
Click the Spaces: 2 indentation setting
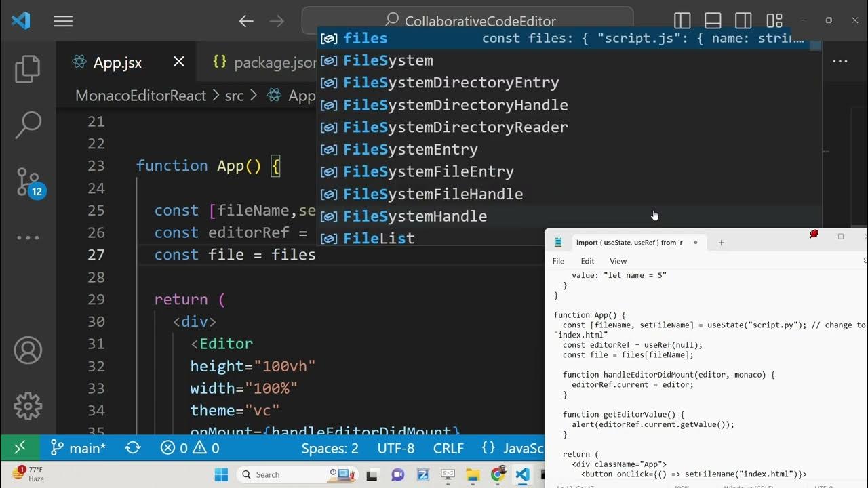pyautogui.click(x=330, y=448)
